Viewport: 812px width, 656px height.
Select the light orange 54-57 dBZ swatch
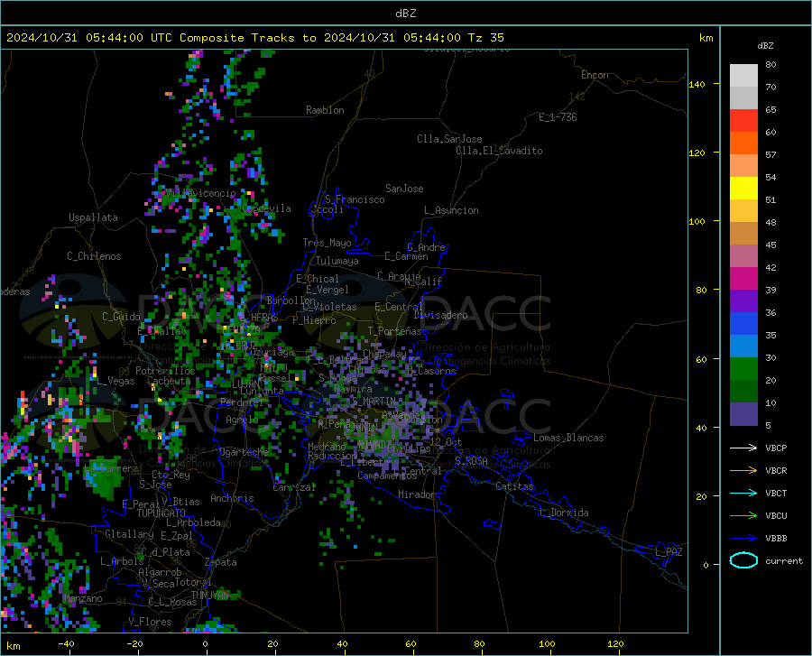coord(743,166)
